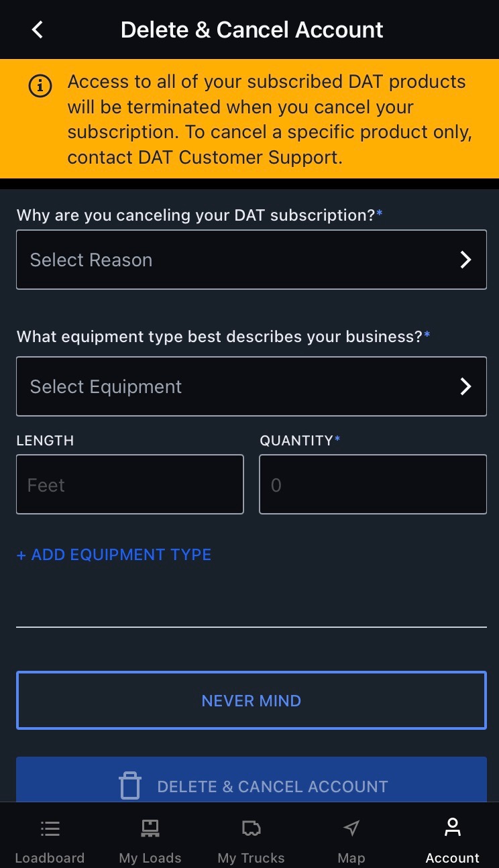
Task: Open the Select Equipment dropdown
Action: [x=252, y=386]
